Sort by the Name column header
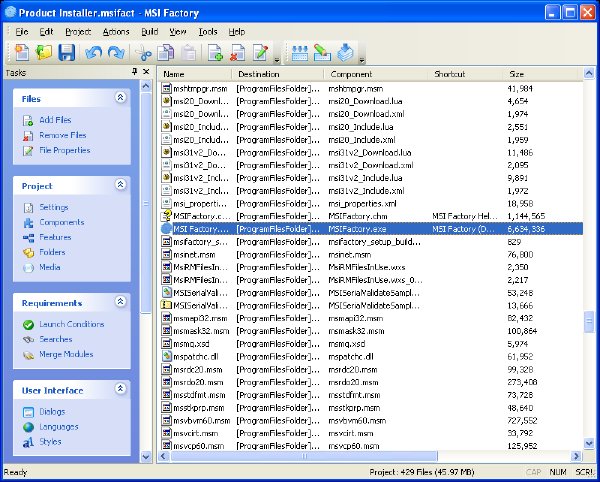This screenshot has width=600, height=482. tap(194, 74)
